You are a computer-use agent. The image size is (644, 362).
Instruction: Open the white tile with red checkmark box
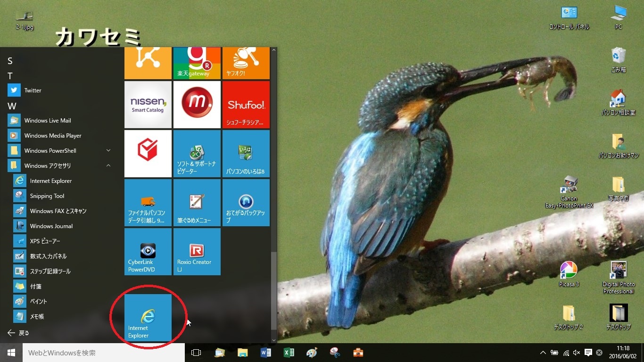click(x=148, y=154)
